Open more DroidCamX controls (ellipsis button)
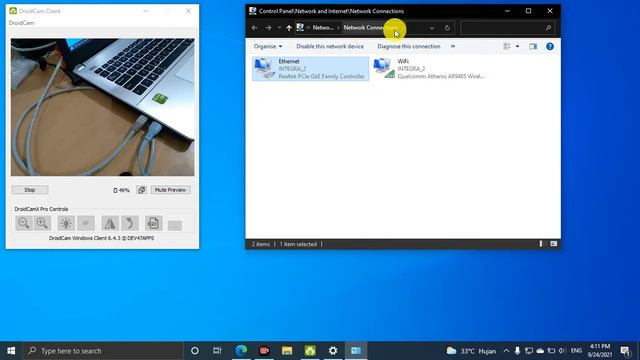The width and height of the screenshot is (640, 360). click(175, 225)
